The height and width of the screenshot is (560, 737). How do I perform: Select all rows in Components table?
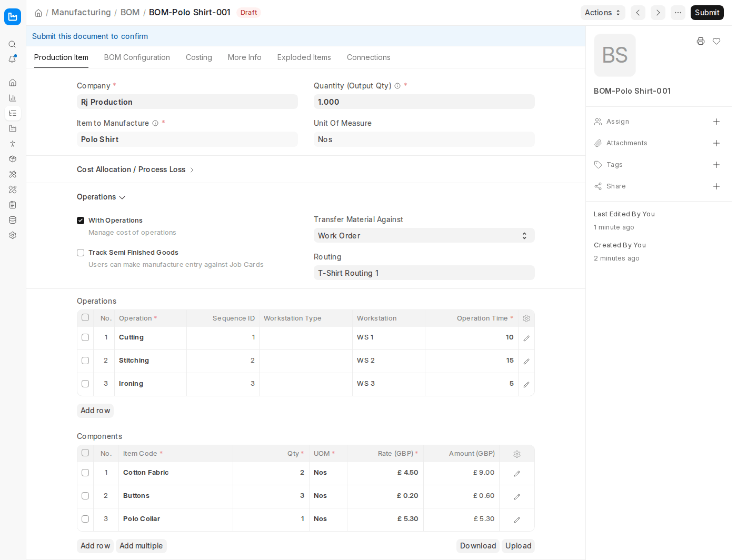(85, 453)
